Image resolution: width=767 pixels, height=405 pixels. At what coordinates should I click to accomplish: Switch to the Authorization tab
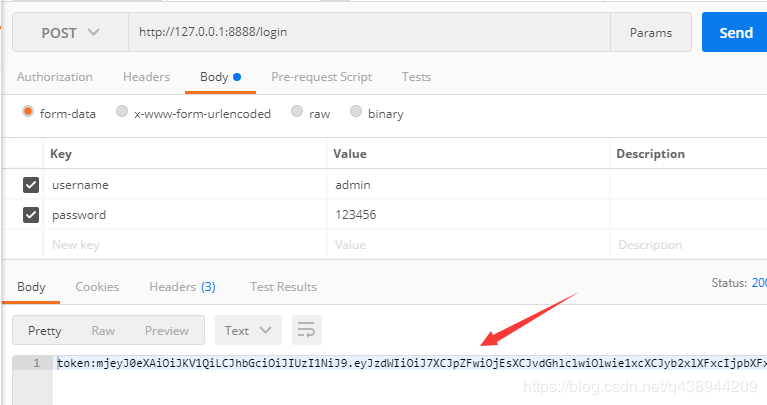tap(55, 77)
